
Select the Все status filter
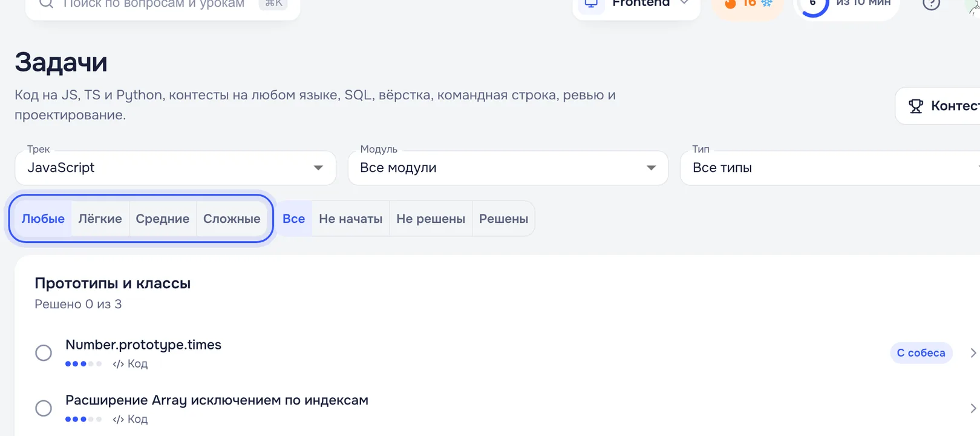click(x=294, y=219)
